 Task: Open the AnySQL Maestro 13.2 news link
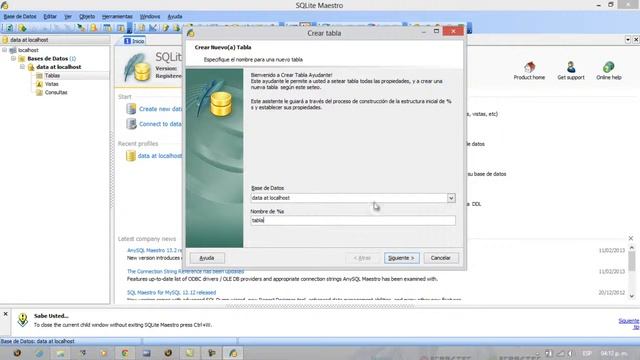tap(155, 250)
